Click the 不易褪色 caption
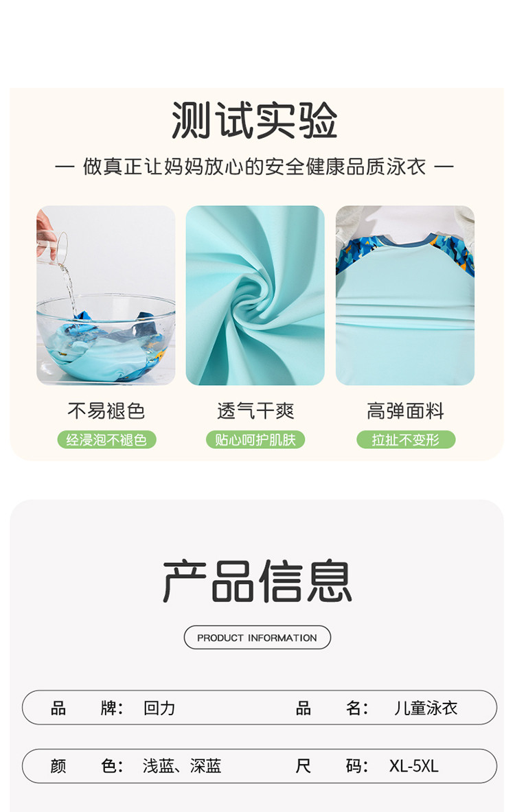 pyautogui.click(x=106, y=410)
